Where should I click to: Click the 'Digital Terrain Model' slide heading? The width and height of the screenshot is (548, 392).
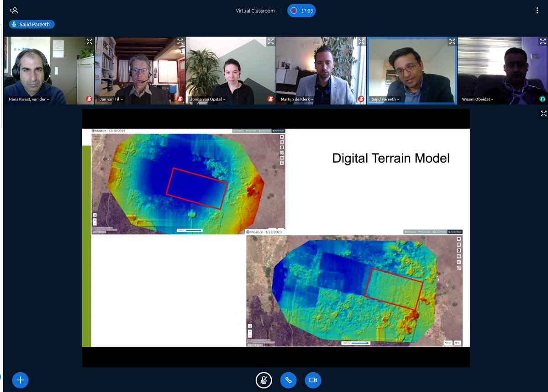coord(391,159)
